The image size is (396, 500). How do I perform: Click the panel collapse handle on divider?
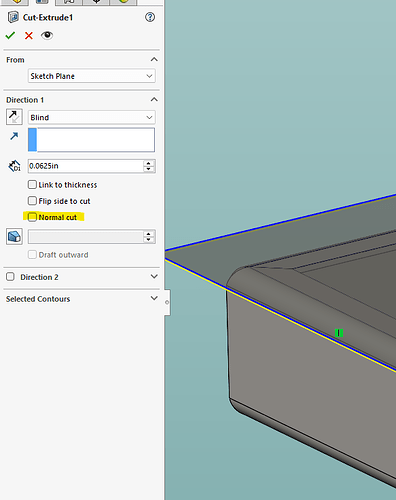click(167, 302)
